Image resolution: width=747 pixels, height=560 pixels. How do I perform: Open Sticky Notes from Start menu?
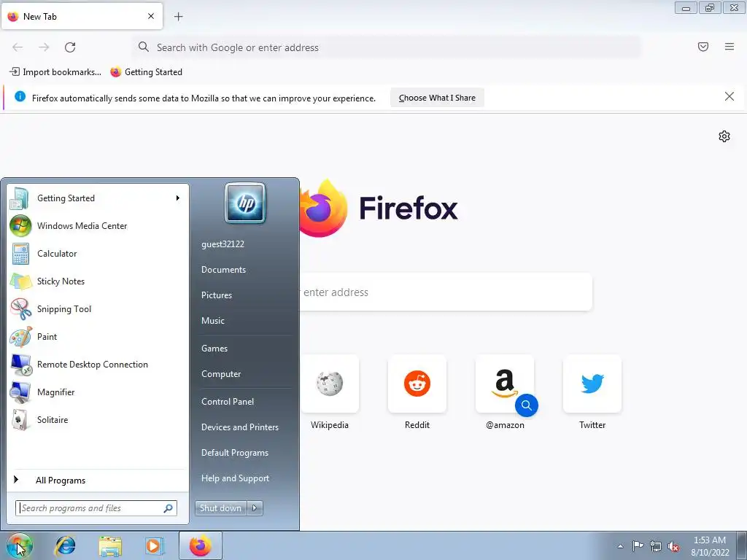click(x=98, y=281)
